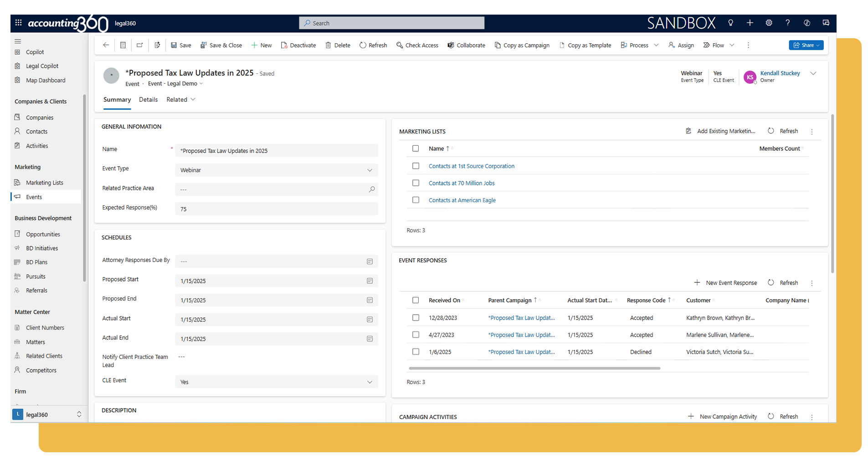868x470 pixels.
Task: Tick the select-all checkbox in Marketing Lists
Action: [416, 148]
